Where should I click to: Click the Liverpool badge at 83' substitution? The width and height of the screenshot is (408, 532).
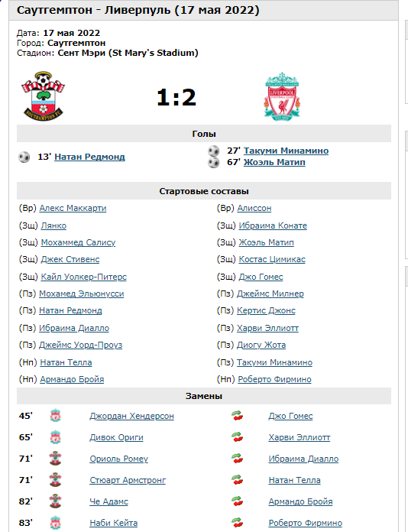point(55,523)
